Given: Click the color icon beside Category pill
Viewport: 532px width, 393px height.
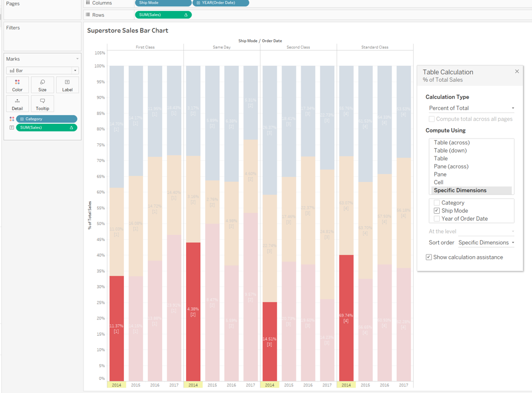Looking at the screenshot, I should coord(11,119).
